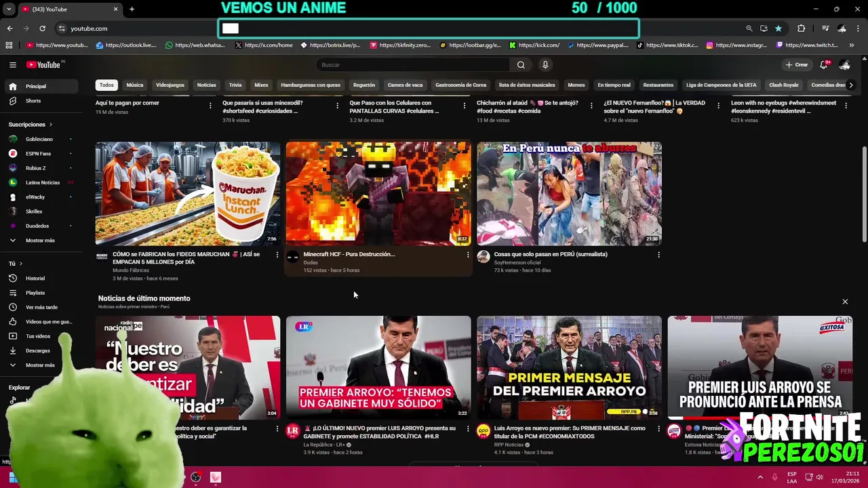
Task: Open the YouTube hamburger guide menu
Action: [13, 64]
